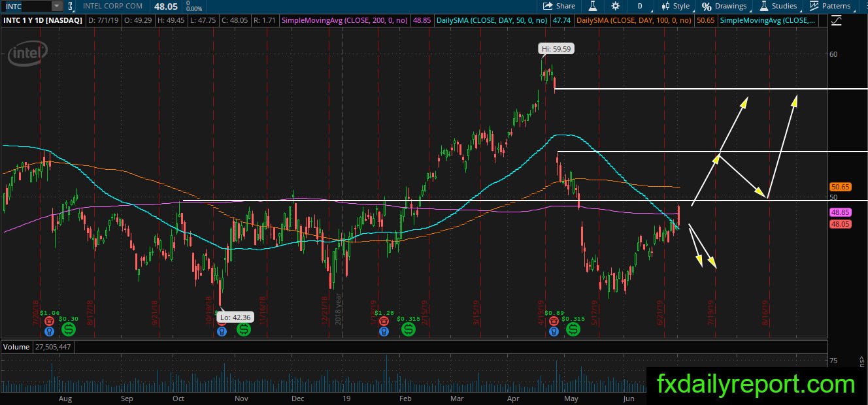Open the flask Edit Studies icon
The height and width of the screenshot is (405, 868).
(x=593, y=6)
